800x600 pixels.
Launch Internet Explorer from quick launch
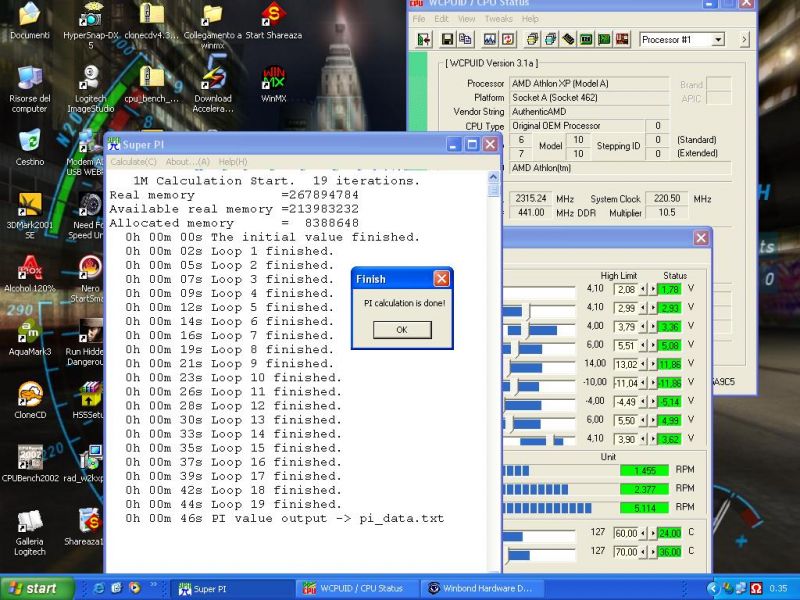click(x=99, y=588)
